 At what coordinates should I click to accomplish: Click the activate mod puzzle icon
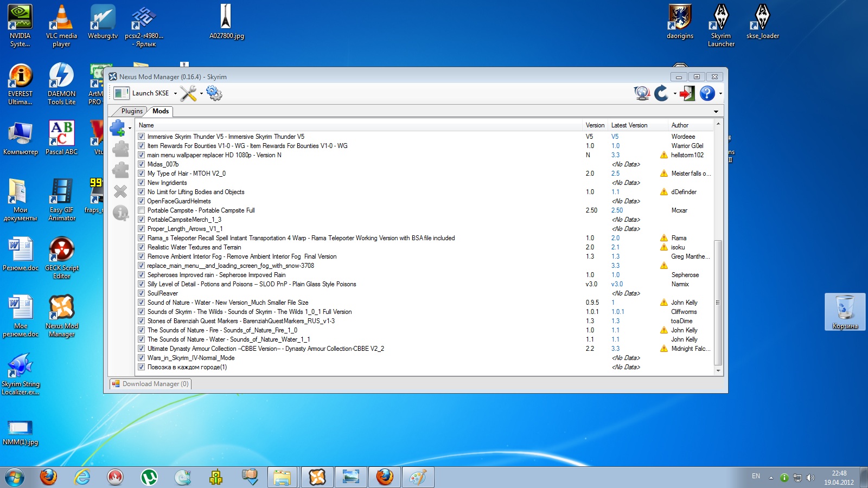tap(120, 149)
